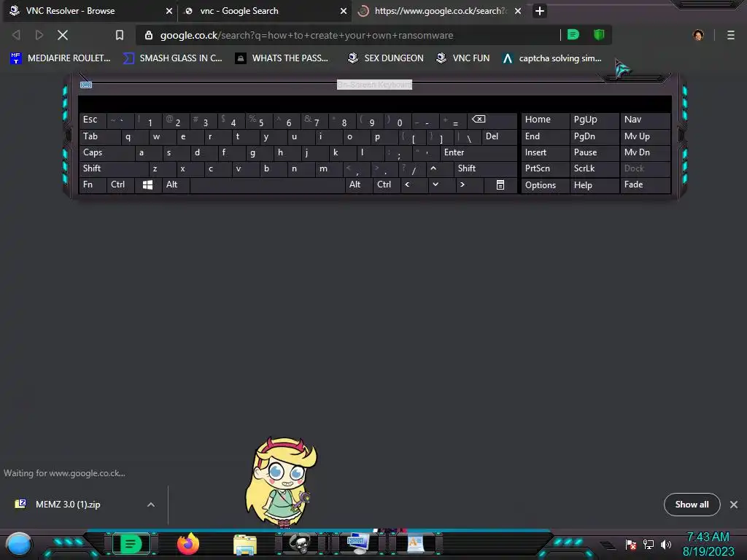Viewport: 747px width, 560px height.
Task: Open SMASH GLASS IN C... bookmark
Action: (173, 58)
